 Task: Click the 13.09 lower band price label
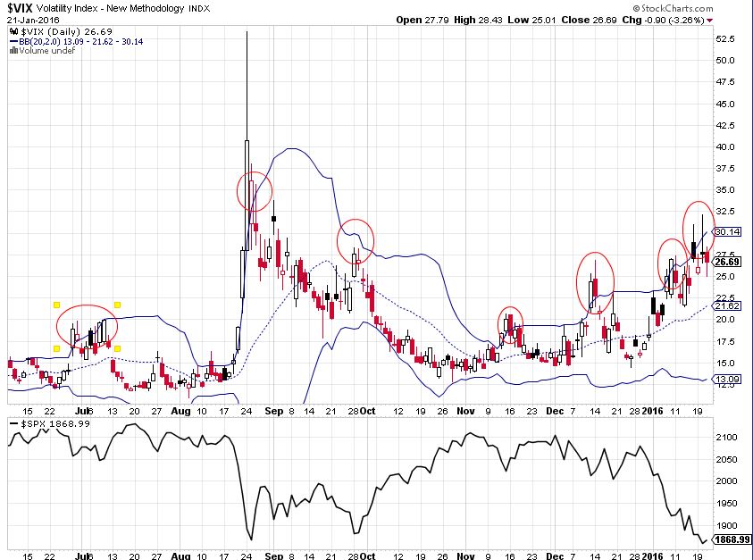[729, 379]
